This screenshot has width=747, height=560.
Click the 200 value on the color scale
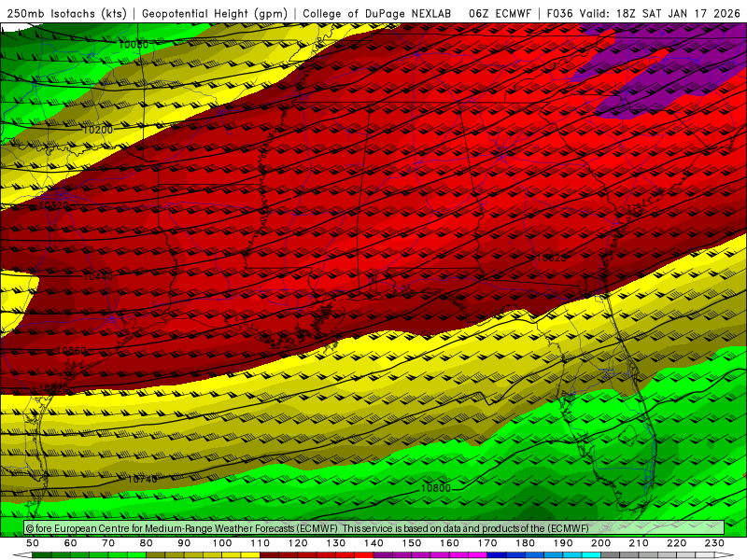pyautogui.click(x=600, y=543)
